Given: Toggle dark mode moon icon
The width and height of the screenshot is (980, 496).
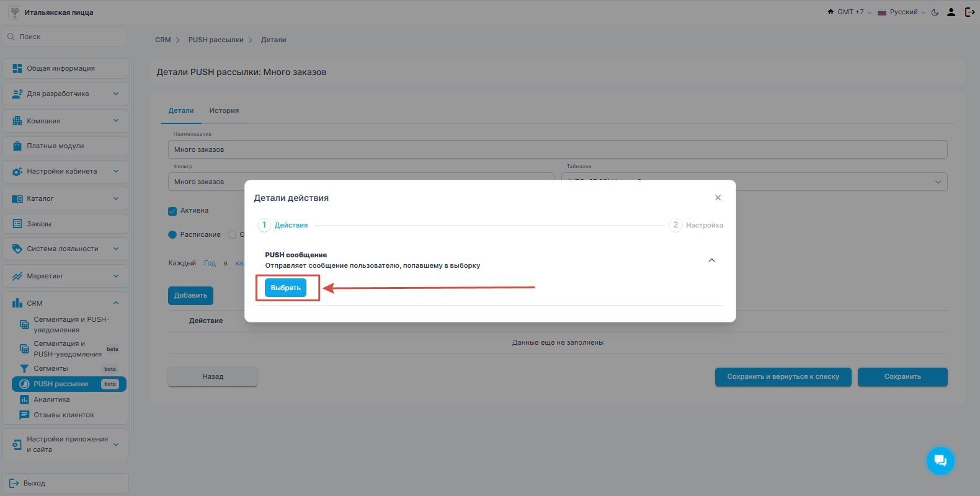Looking at the screenshot, I should click(x=935, y=12).
